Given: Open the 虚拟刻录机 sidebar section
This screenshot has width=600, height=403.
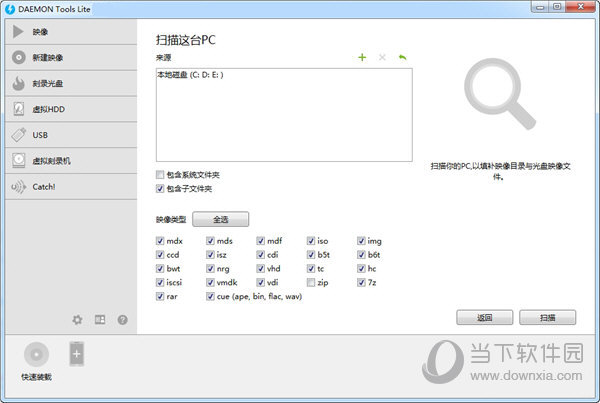Looking at the screenshot, I should pyautogui.click(x=71, y=161).
